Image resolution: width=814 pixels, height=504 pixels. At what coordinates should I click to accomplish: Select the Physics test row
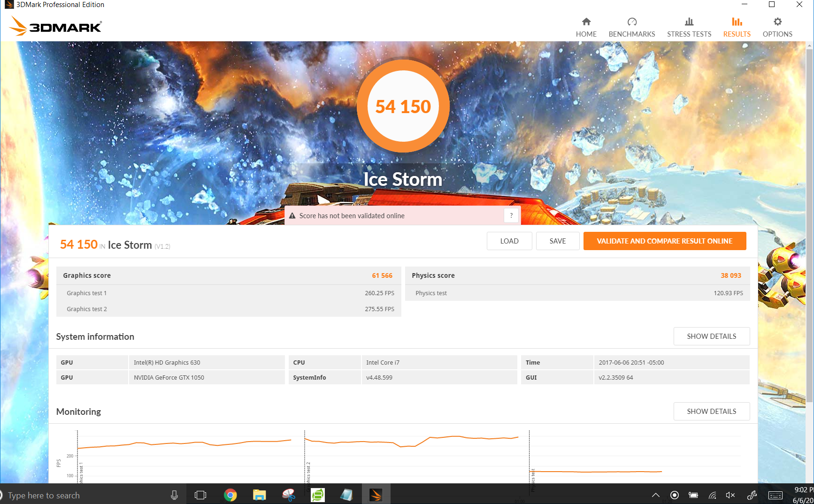click(577, 293)
